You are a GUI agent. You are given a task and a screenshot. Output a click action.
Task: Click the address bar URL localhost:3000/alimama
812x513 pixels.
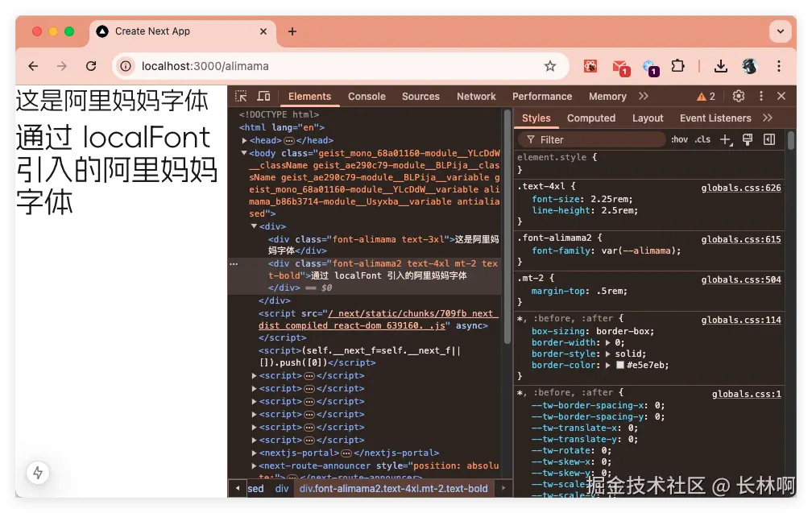pyautogui.click(x=205, y=66)
